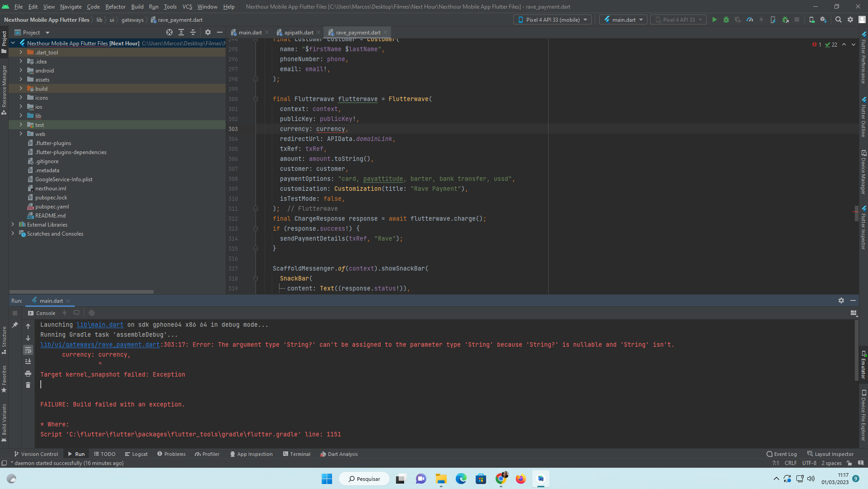Open the Refactor menu
The width and height of the screenshot is (868, 489).
(116, 7)
